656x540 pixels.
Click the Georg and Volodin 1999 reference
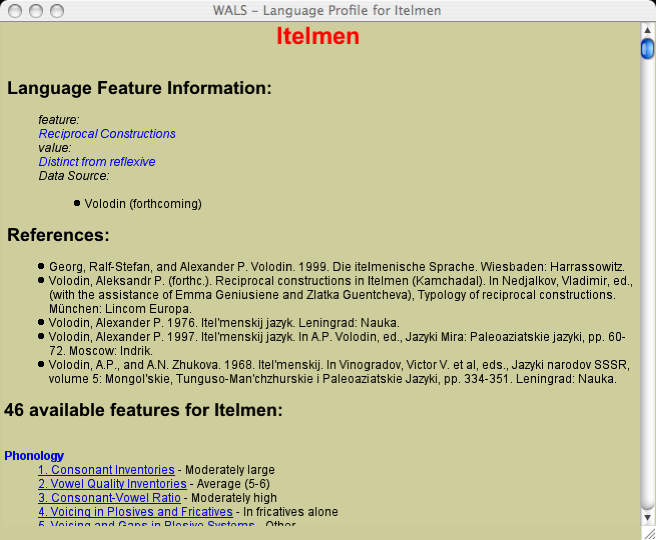pos(330,267)
